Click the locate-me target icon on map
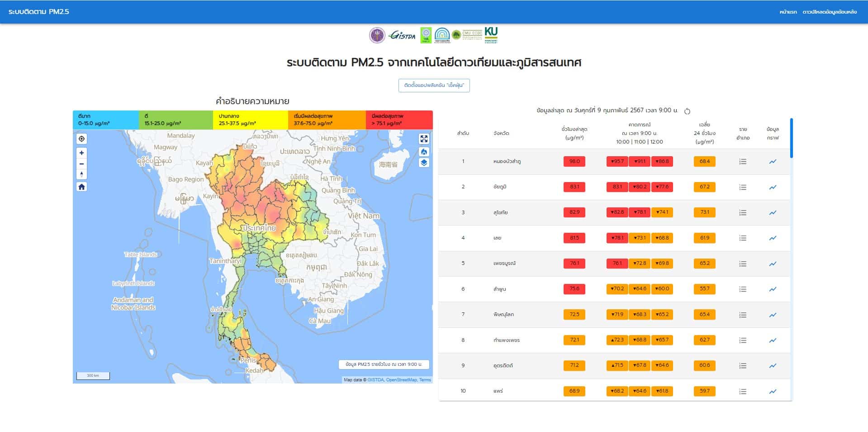This screenshot has height=432, width=868. [x=81, y=139]
